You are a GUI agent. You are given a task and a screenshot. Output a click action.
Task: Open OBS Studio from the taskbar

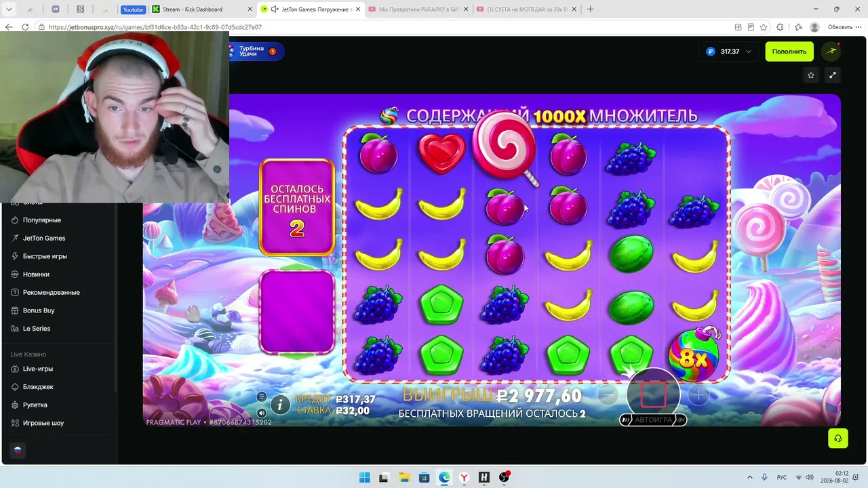[x=504, y=477]
